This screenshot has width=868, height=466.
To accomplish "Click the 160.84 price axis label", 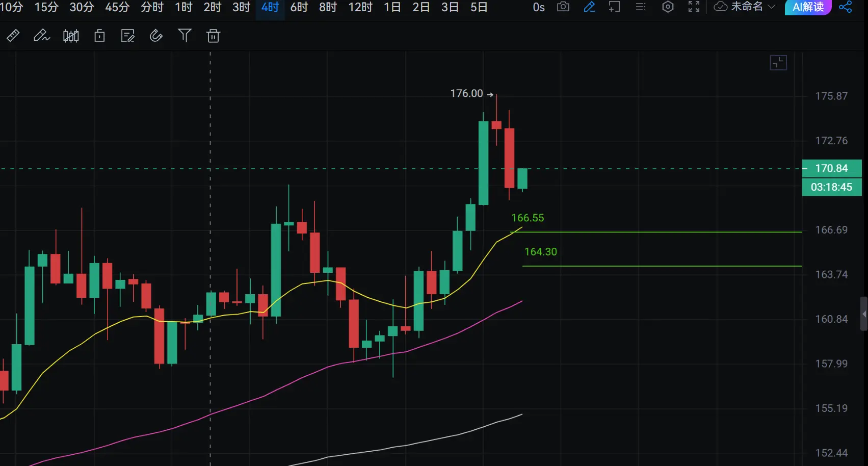I will (831, 319).
